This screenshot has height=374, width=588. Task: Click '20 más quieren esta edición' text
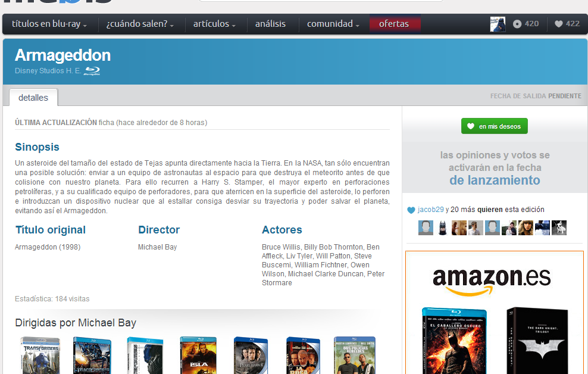pyautogui.click(x=498, y=210)
